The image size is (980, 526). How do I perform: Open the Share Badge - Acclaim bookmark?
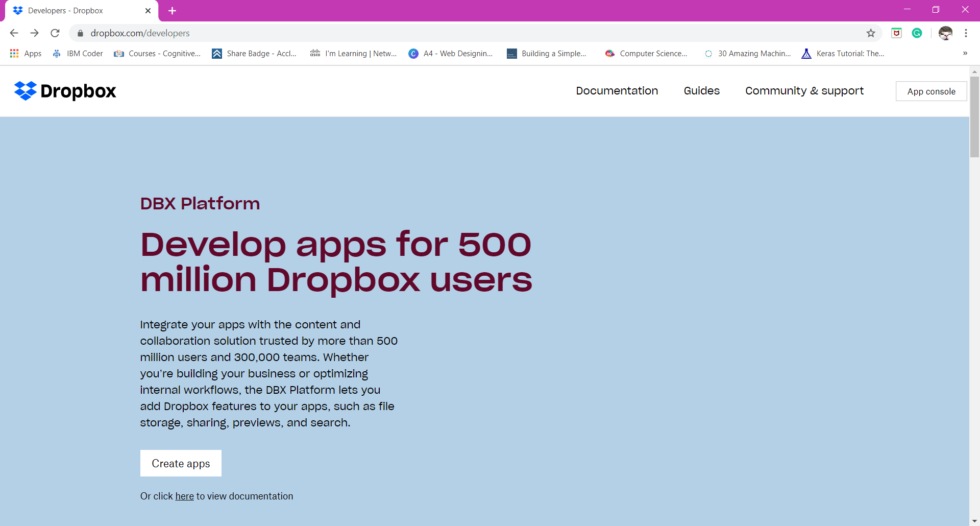254,53
